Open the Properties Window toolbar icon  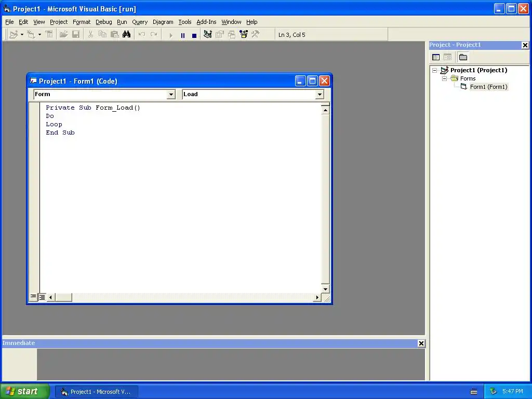tap(220, 35)
